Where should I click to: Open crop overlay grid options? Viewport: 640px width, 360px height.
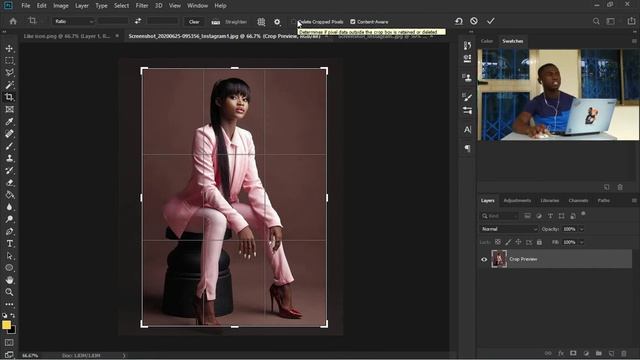[261, 22]
